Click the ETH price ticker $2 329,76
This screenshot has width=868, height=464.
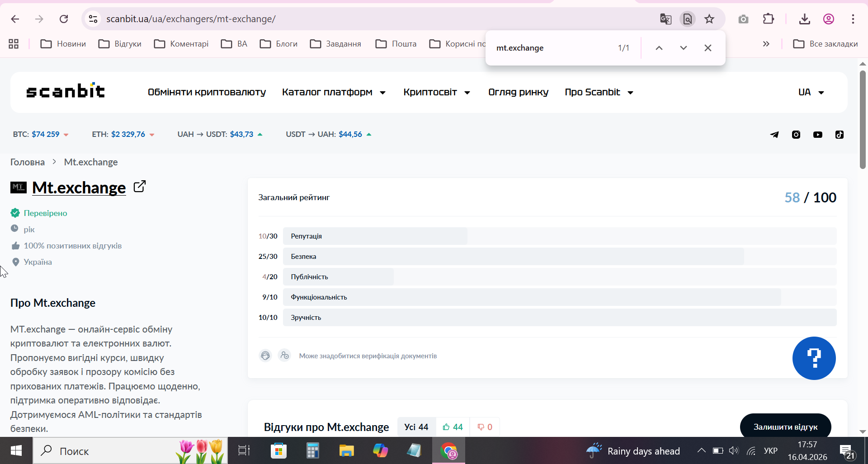pyautogui.click(x=123, y=134)
